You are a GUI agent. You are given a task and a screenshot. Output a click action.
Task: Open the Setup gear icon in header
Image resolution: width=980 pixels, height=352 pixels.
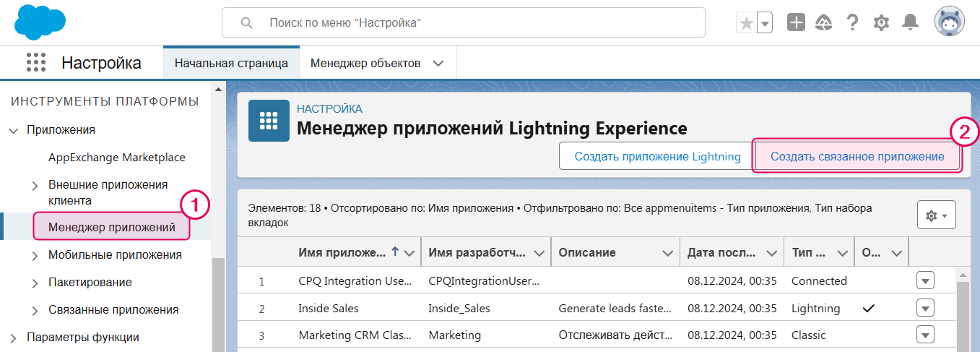(x=881, y=23)
